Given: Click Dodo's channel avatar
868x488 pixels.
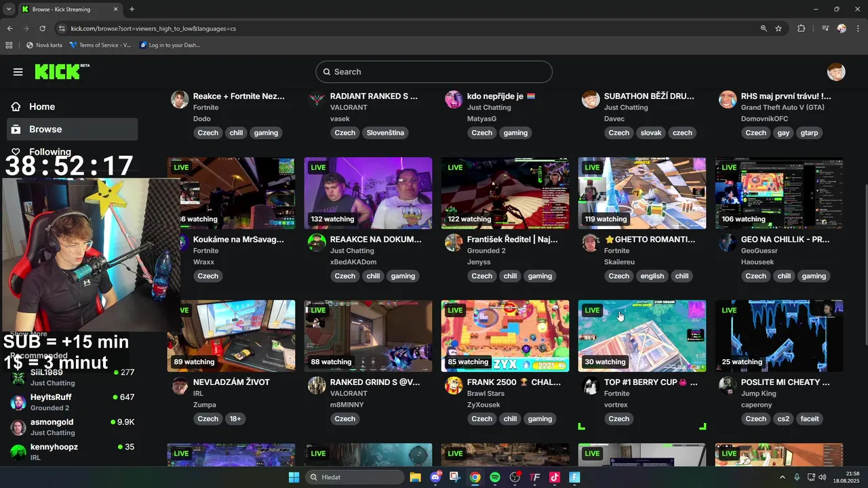Looking at the screenshot, I should point(180,99).
